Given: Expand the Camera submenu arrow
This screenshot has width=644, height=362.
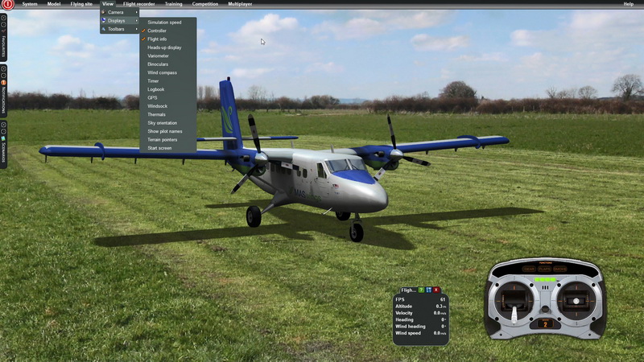Looking at the screenshot, I should pyautogui.click(x=136, y=12).
